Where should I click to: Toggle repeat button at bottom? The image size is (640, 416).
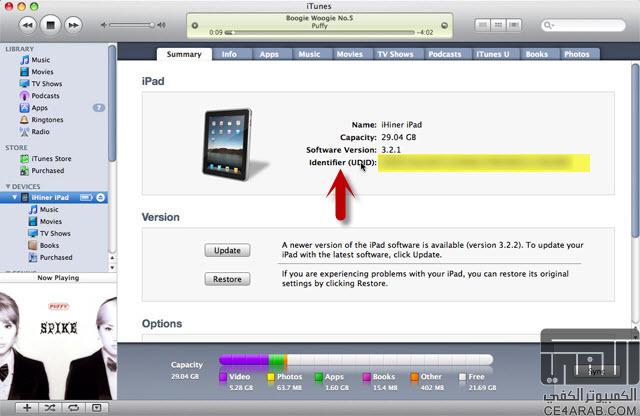click(73, 408)
